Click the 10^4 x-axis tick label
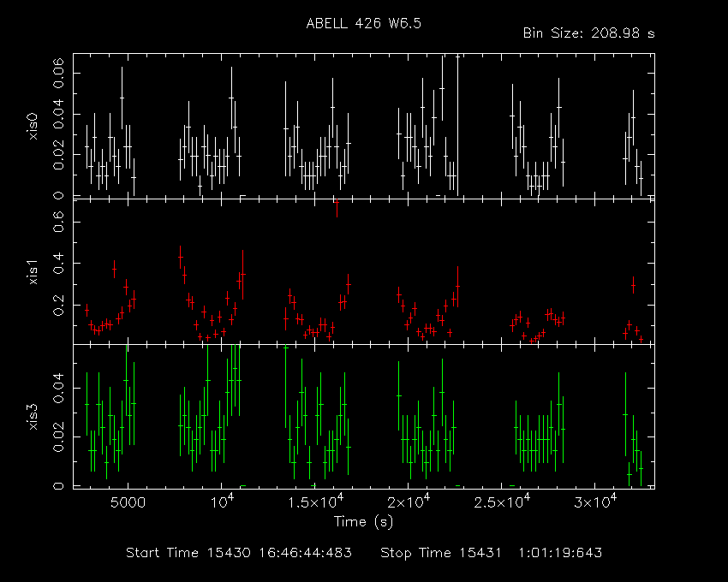 coord(222,502)
